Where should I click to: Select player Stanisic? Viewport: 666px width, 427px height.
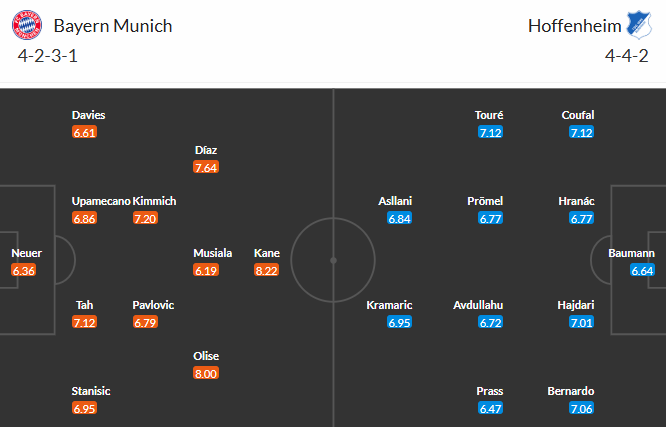tap(91, 391)
